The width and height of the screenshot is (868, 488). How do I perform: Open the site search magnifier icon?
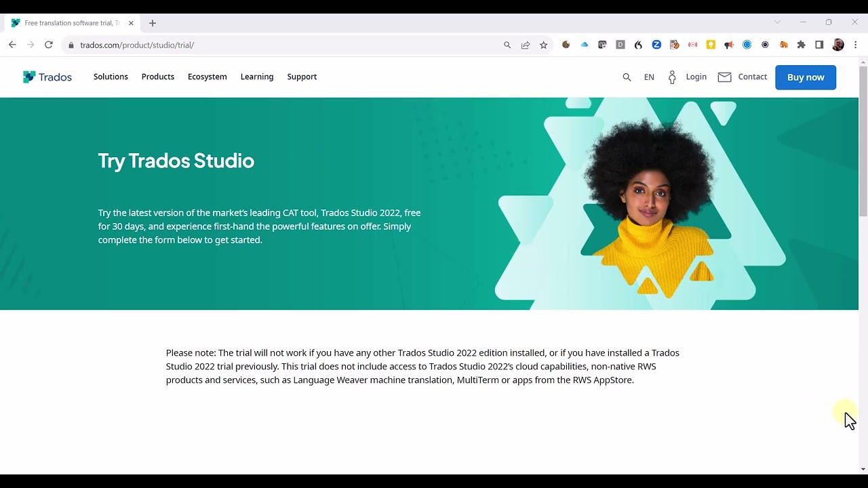(x=627, y=77)
